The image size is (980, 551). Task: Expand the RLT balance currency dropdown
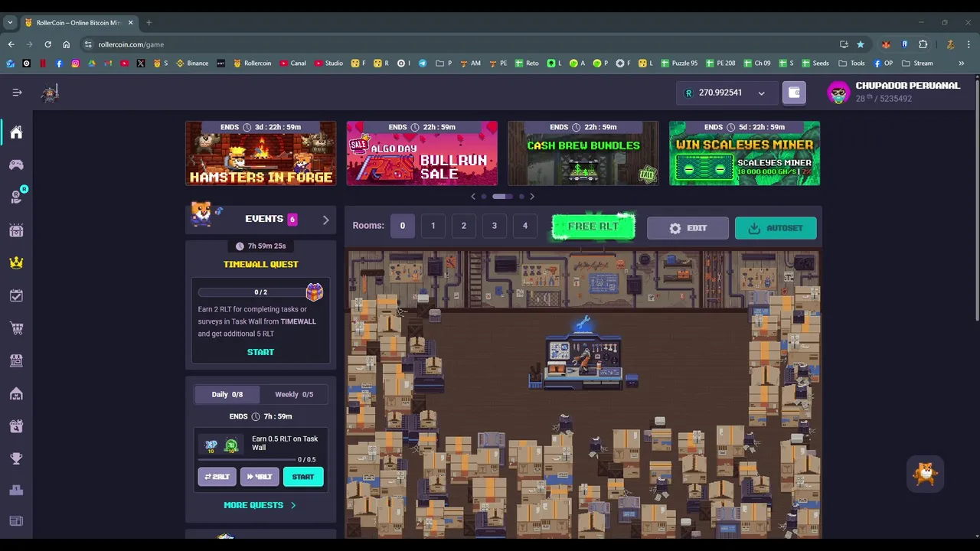point(761,93)
